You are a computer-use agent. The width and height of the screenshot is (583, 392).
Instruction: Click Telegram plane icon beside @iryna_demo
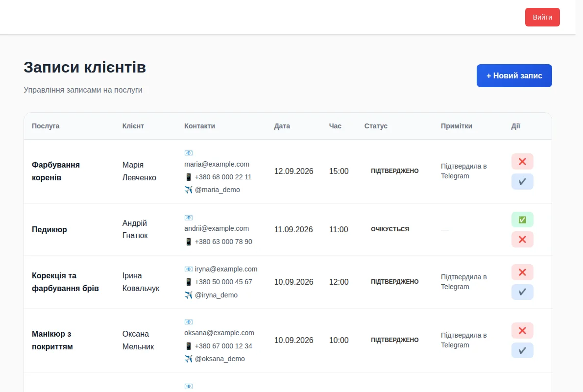tap(189, 295)
